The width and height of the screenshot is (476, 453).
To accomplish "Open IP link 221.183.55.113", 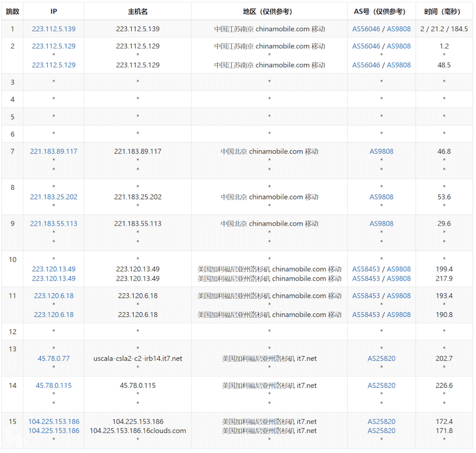I will pyautogui.click(x=54, y=224).
